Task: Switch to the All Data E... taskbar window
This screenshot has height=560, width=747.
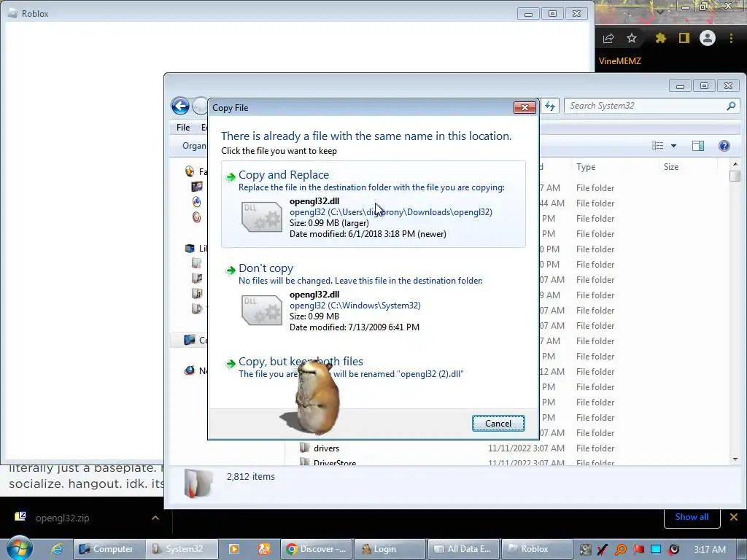Action: [x=463, y=549]
